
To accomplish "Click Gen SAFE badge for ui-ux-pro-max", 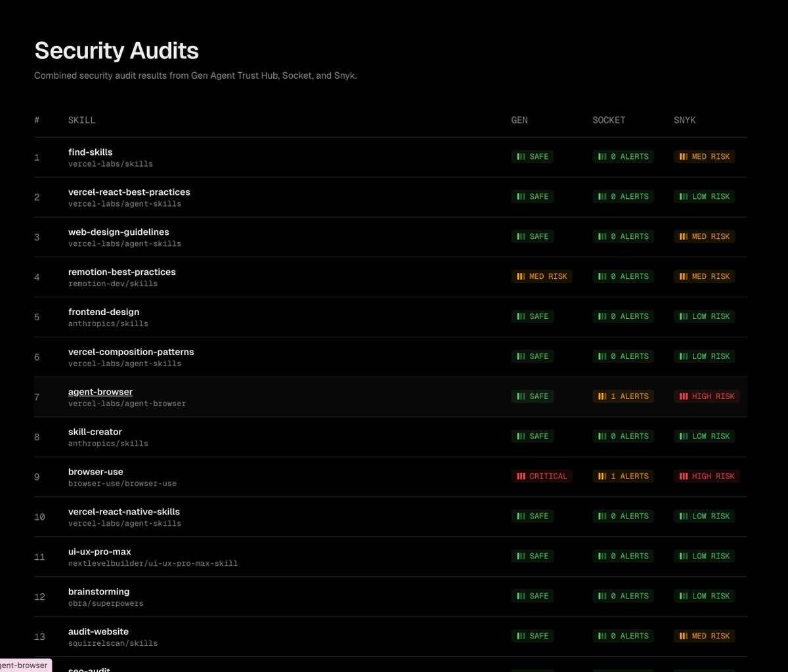I will [533, 557].
